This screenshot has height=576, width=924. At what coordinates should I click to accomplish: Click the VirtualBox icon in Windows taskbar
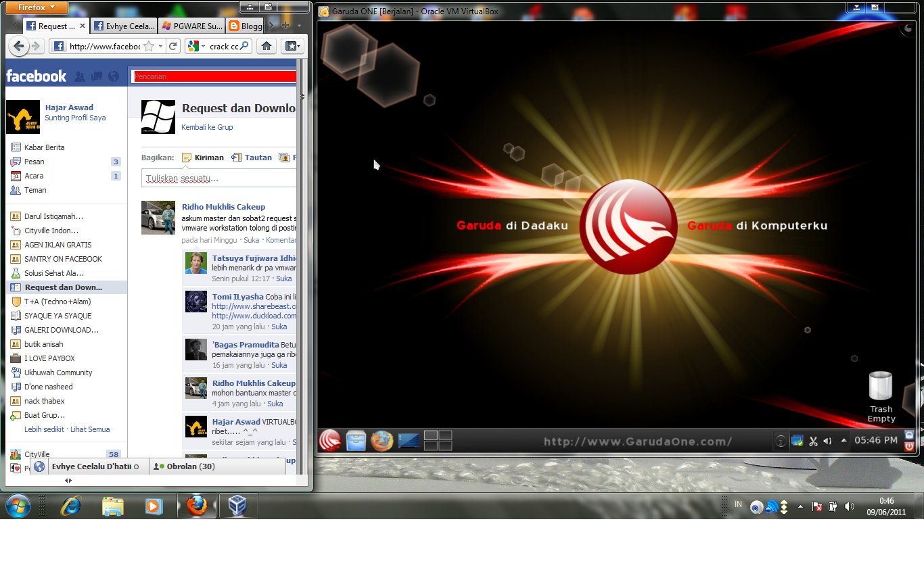pos(238,505)
